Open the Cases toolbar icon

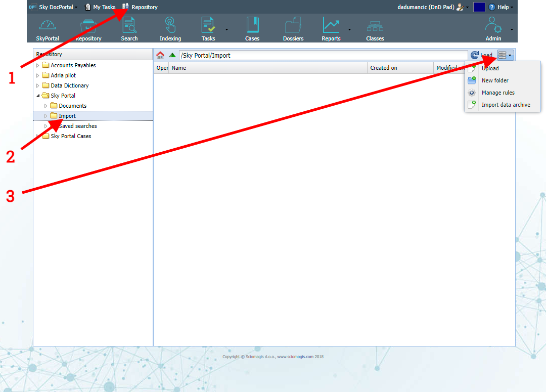pos(252,25)
